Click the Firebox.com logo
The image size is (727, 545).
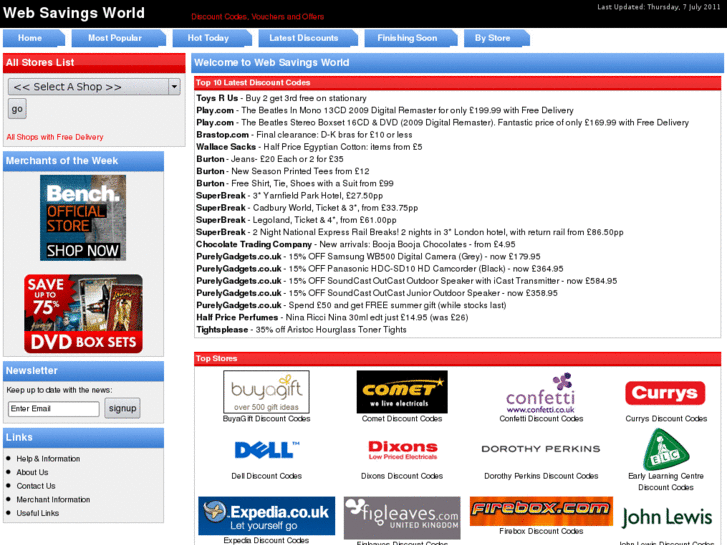pyautogui.click(x=541, y=511)
